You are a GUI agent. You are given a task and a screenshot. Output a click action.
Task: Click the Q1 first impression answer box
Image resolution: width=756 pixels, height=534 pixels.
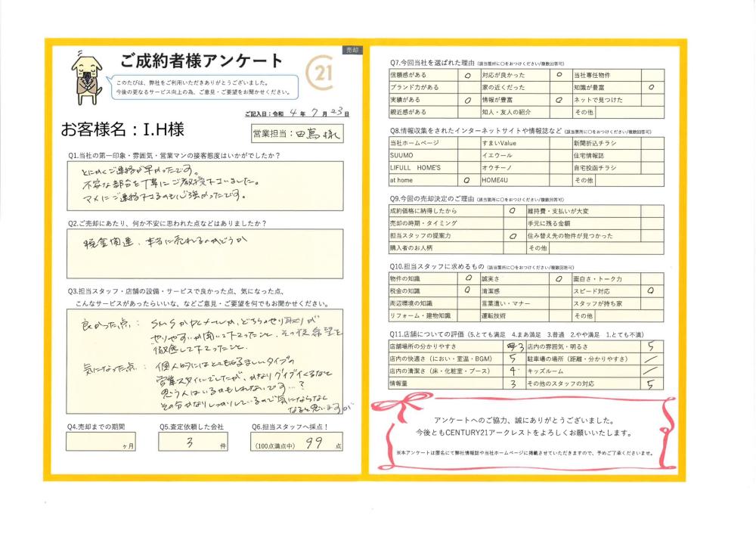(x=204, y=187)
